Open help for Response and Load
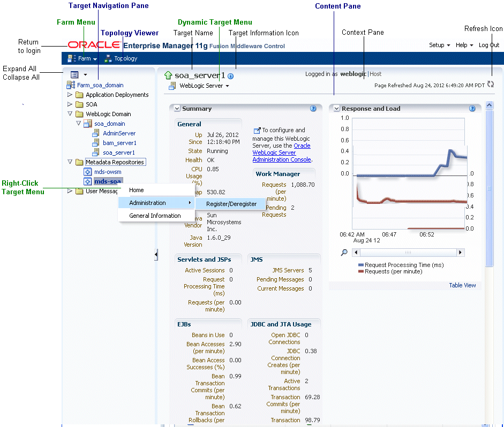 tap(472, 109)
